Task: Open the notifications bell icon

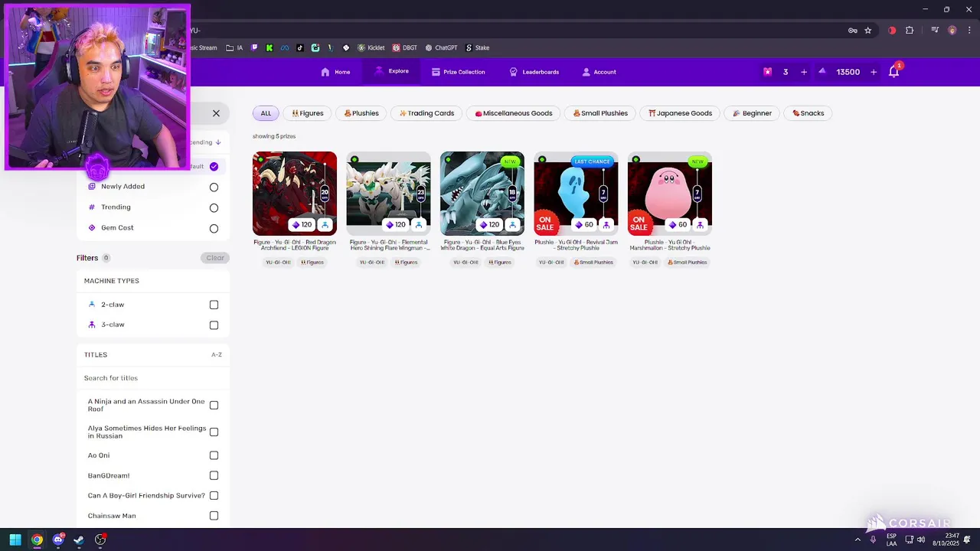Action: coord(893,72)
